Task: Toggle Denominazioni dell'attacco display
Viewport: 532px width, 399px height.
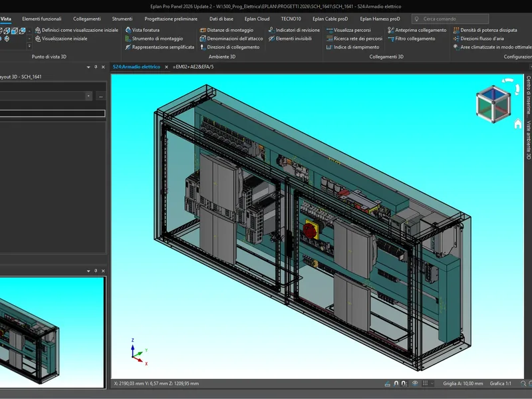Action: (x=231, y=39)
